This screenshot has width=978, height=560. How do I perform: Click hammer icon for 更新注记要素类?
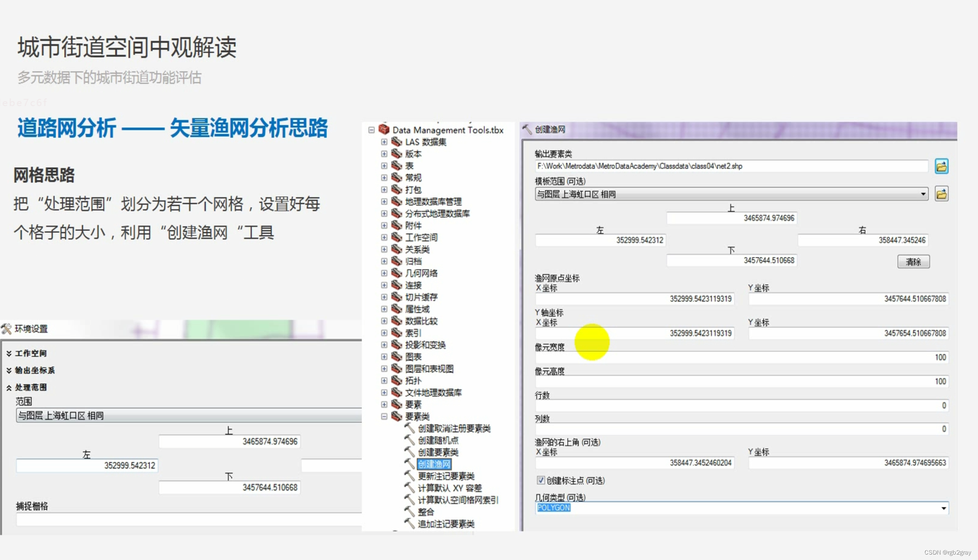click(x=409, y=476)
